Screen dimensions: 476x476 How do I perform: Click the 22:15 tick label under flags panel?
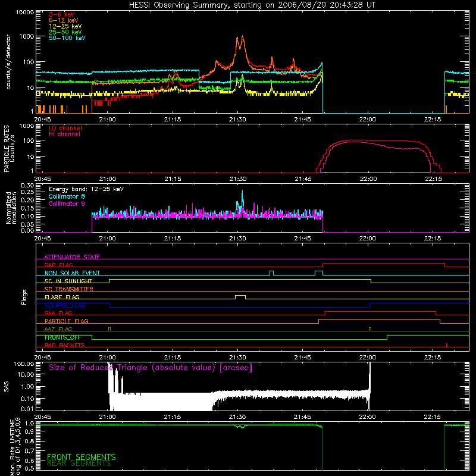pos(433,358)
